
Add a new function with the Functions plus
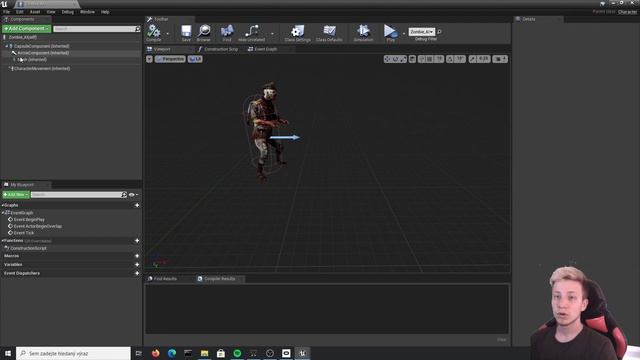(x=137, y=241)
